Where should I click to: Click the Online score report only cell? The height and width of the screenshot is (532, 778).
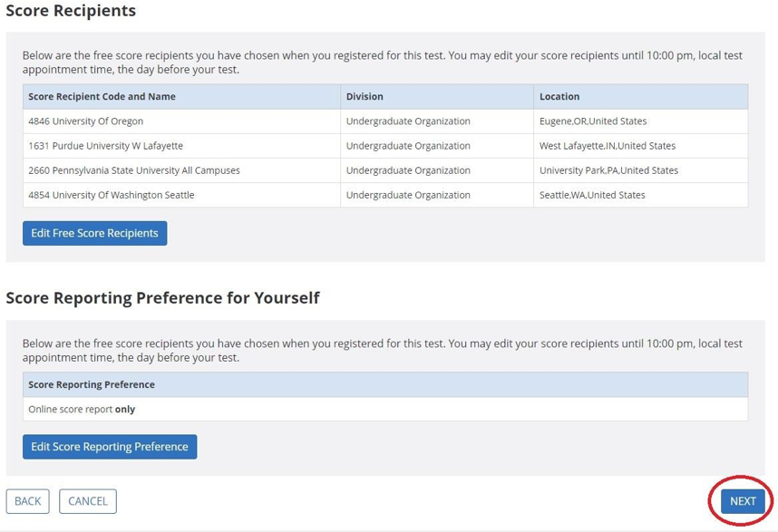(x=385, y=410)
